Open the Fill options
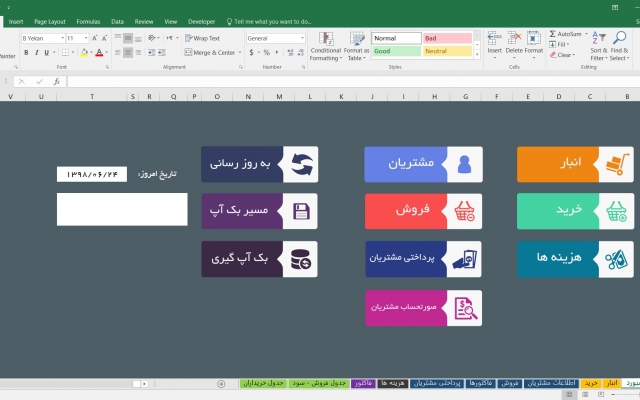 [559, 44]
